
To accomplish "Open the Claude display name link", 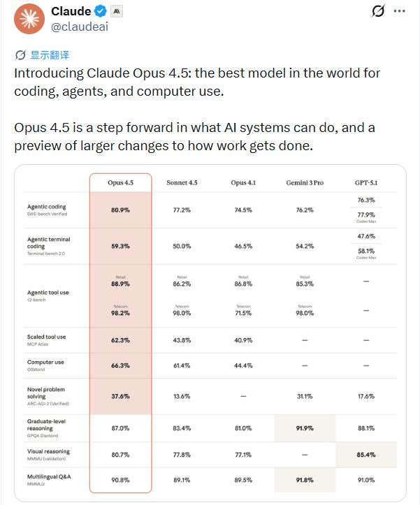I will 71,12.
